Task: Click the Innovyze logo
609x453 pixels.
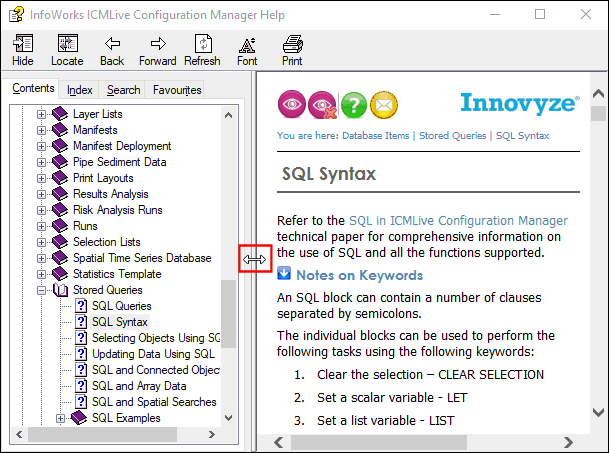Action: click(x=520, y=103)
